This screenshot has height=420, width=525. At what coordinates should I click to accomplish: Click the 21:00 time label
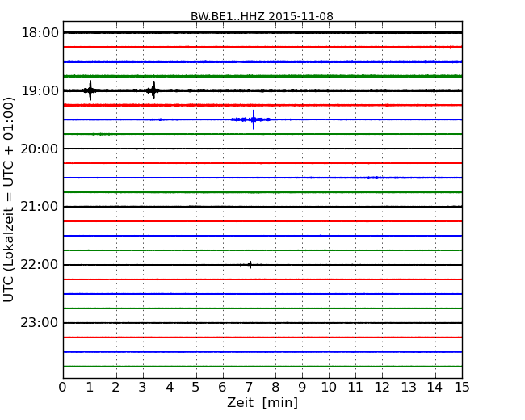click(x=40, y=207)
